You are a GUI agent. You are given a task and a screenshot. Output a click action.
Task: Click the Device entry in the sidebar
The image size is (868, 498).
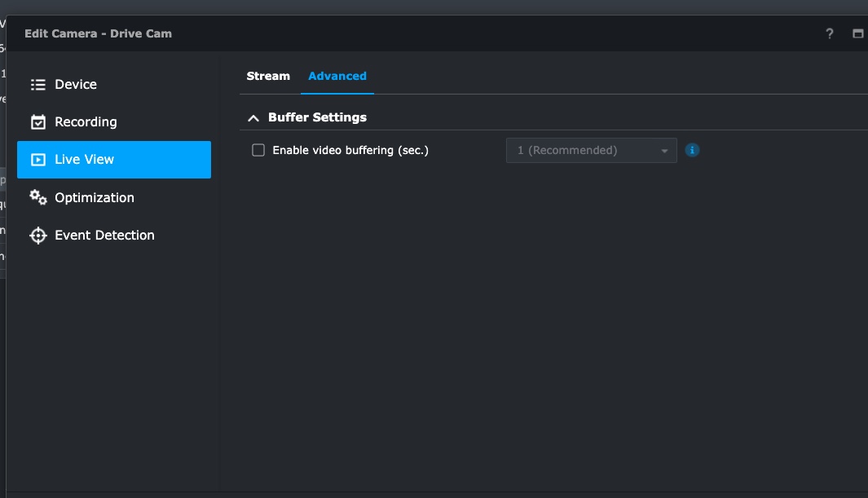pyautogui.click(x=75, y=84)
